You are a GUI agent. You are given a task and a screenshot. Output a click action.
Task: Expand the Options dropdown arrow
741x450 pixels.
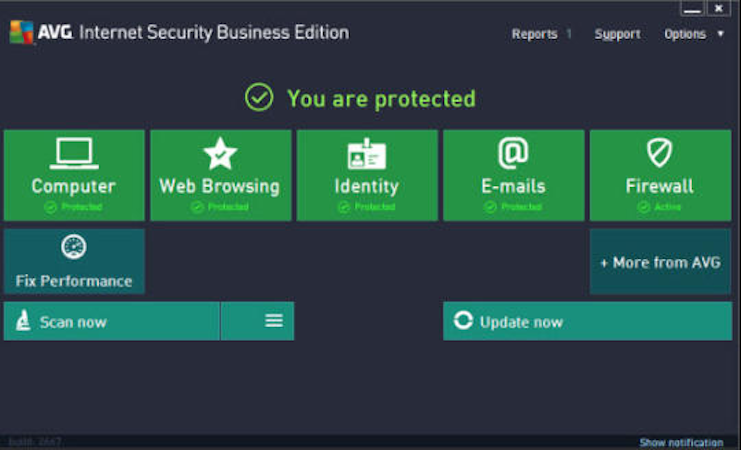[x=721, y=34]
